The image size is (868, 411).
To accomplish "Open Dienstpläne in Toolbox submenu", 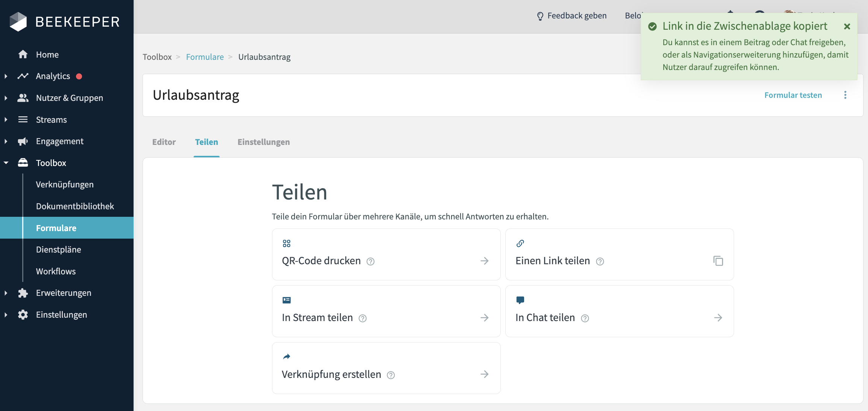I will pos(58,250).
